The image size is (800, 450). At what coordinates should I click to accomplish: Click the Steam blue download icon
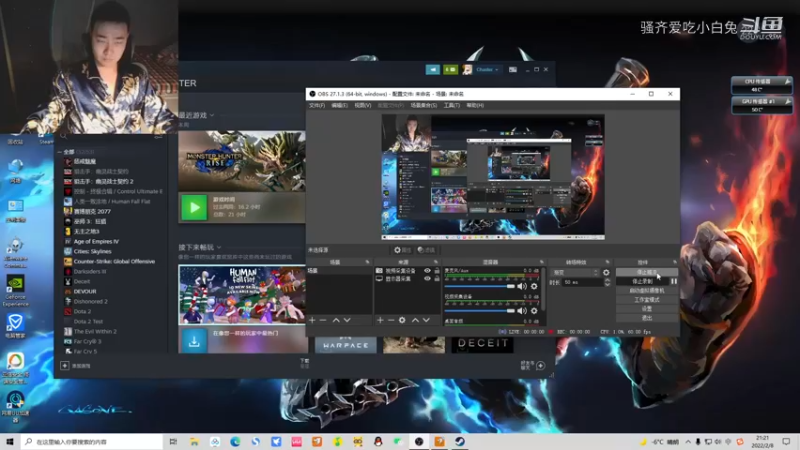(194, 342)
